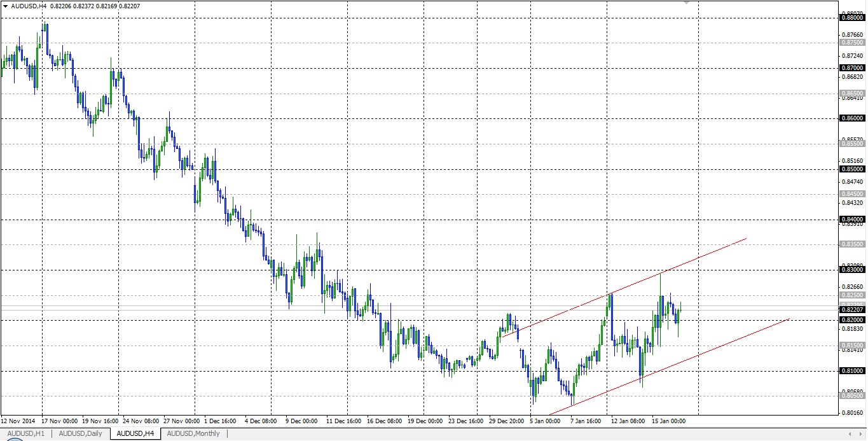
Task: Switch to the AUDUSD,H1 chart tab
Action: coord(27,434)
